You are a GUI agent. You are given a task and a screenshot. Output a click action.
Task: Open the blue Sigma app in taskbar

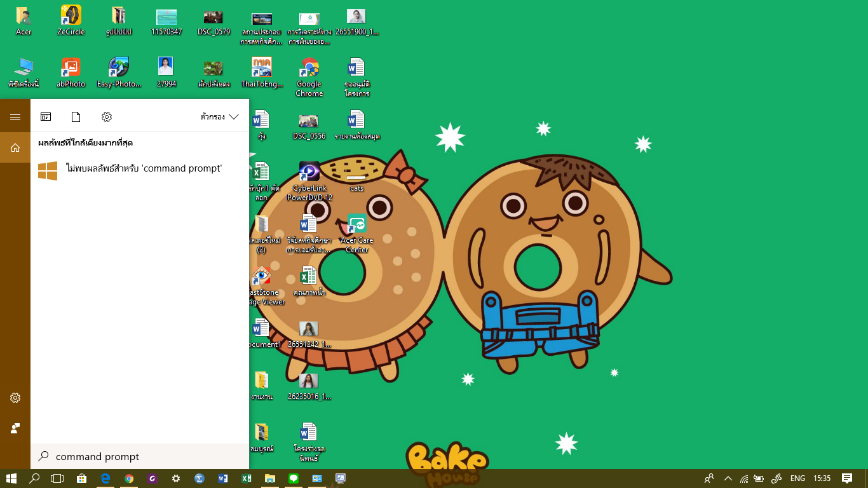click(x=199, y=478)
